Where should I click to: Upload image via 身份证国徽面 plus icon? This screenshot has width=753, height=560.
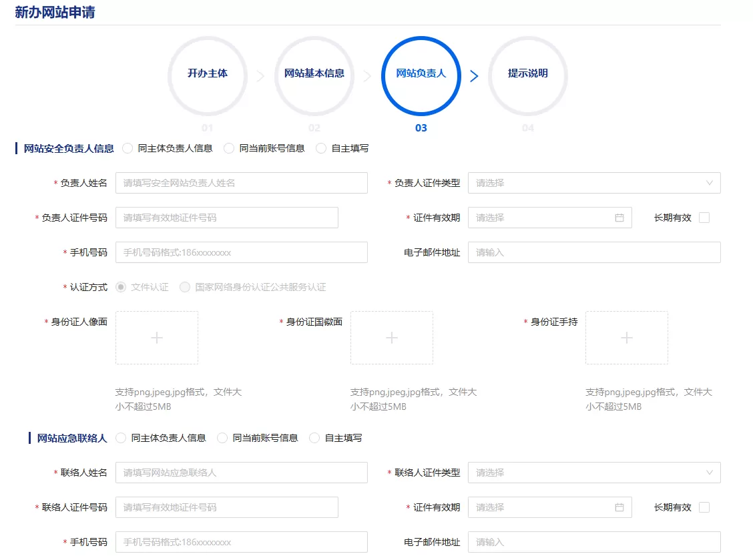click(x=392, y=338)
